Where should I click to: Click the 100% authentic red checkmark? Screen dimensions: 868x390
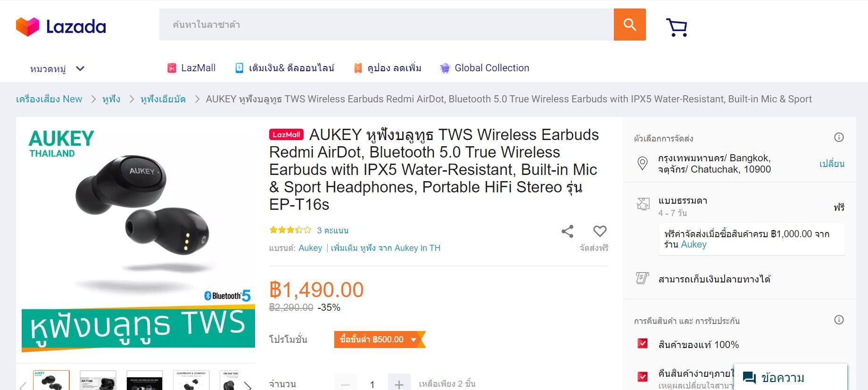[642, 344]
